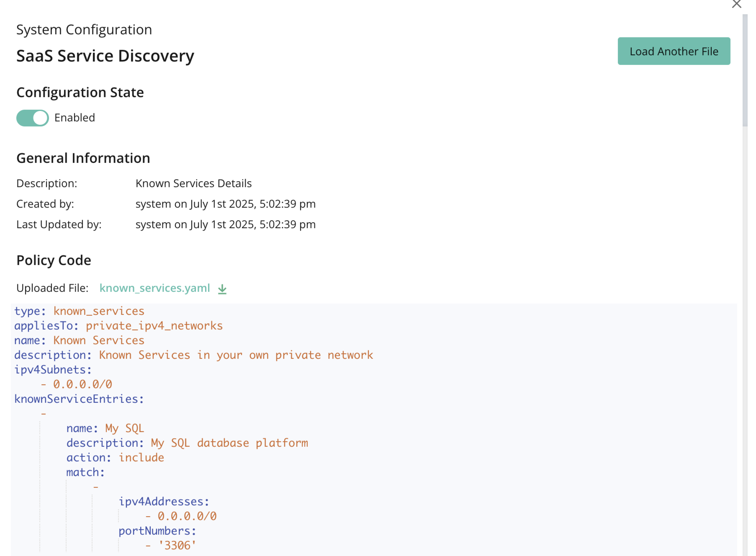
Task: Select the Known Services Details description value
Action: 193,183
